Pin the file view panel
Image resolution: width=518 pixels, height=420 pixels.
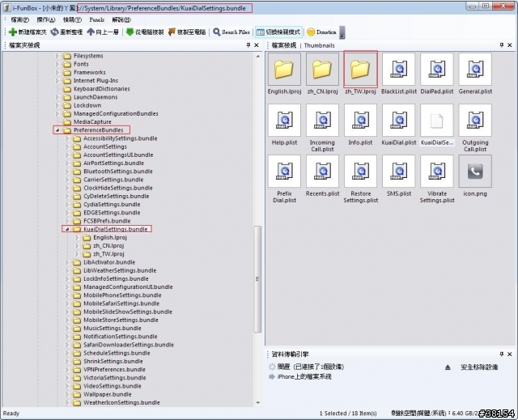502,45
